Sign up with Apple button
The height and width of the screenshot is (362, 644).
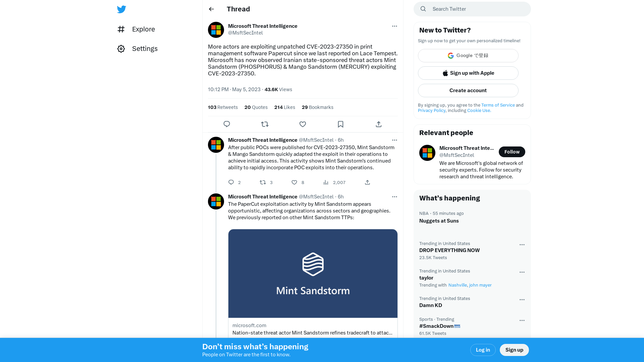pos(468,73)
